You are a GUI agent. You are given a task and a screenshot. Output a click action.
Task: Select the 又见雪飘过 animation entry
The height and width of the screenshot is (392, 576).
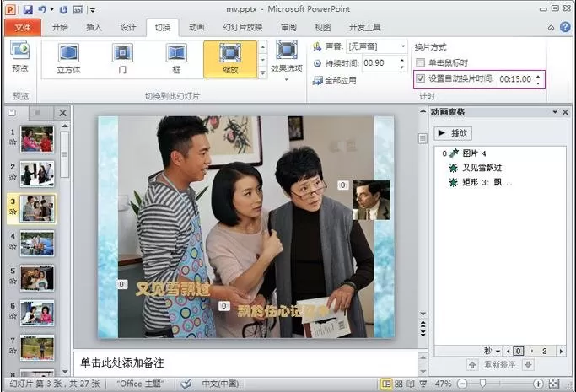click(500, 168)
